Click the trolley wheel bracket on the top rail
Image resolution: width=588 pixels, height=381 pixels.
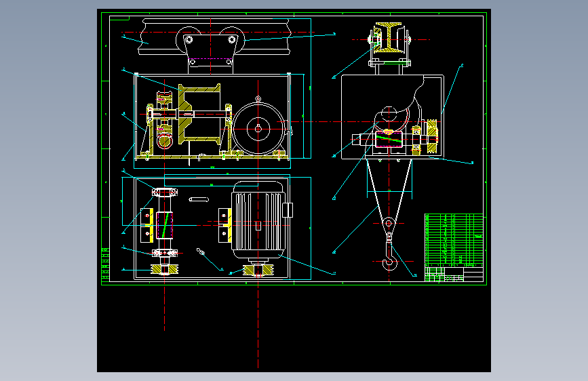[210, 51]
